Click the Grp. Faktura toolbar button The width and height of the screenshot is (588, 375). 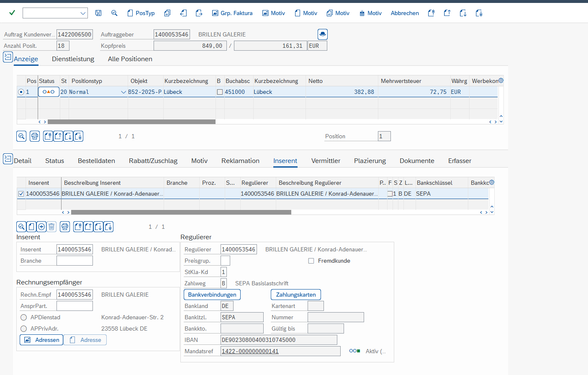pyautogui.click(x=232, y=13)
